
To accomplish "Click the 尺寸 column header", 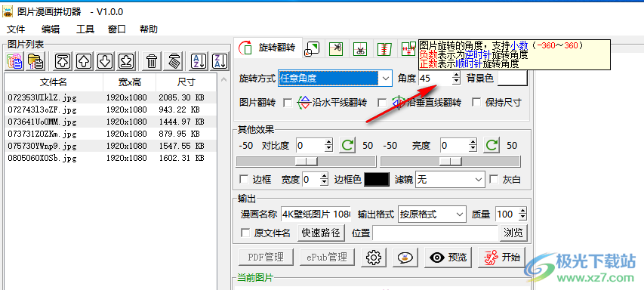I will point(186,82).
